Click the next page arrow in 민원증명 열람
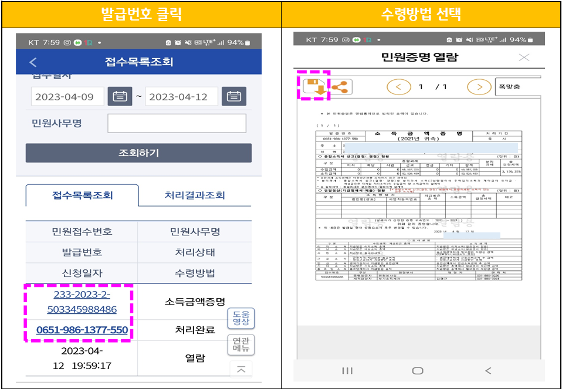Image resolution: width=562 pixels, height=392 pixels. [479, 86]
